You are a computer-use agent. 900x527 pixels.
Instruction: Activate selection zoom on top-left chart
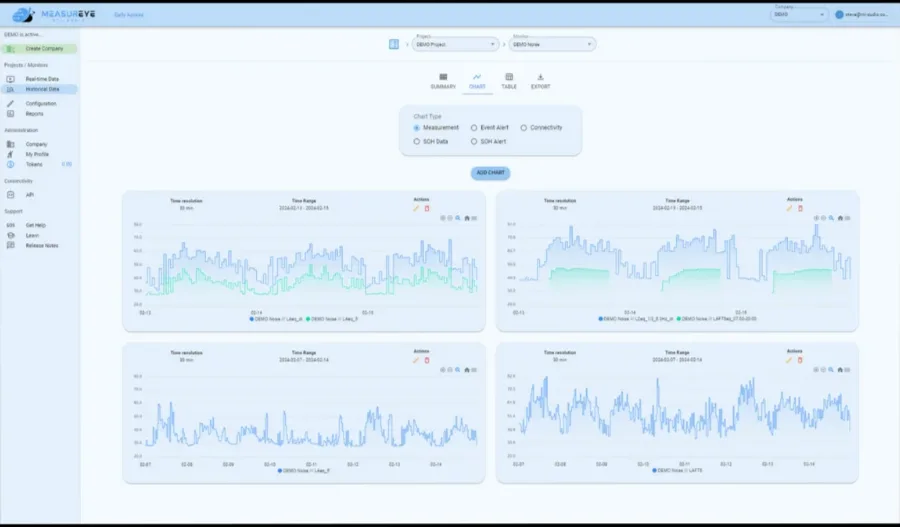coord(458,218)
